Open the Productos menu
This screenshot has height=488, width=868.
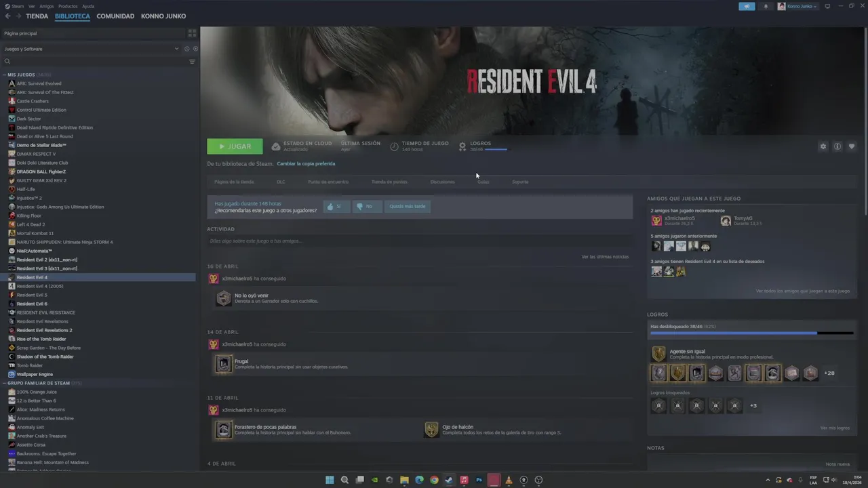coord(68,6)
